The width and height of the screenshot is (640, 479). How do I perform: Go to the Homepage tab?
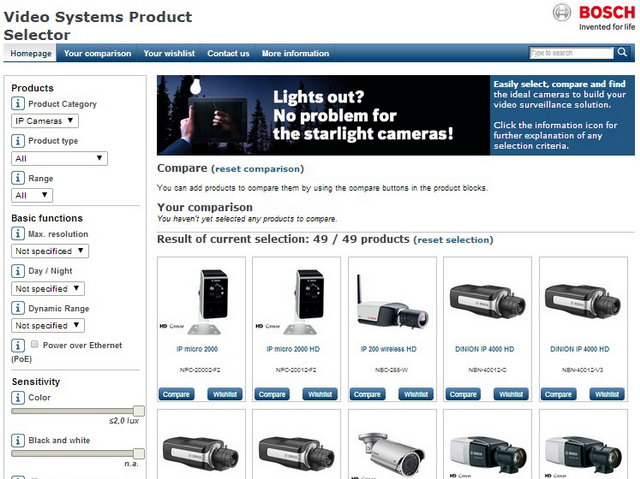(x=31, y=53)
